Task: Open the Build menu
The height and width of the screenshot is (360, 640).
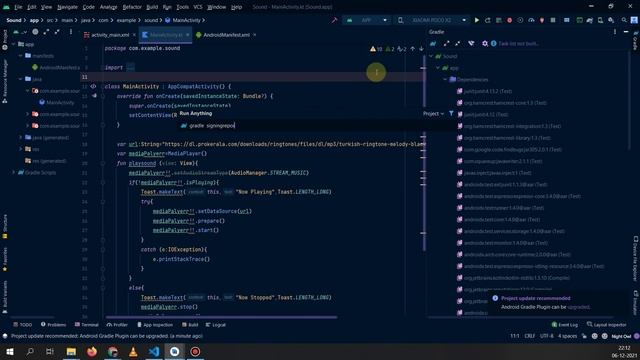Action: coord(152,7)
